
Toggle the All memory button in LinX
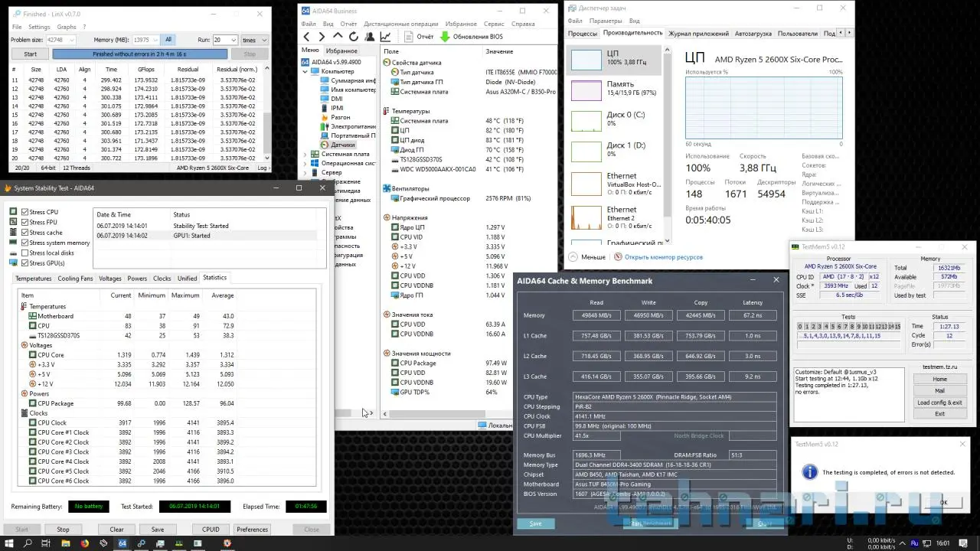pos(168,40)
